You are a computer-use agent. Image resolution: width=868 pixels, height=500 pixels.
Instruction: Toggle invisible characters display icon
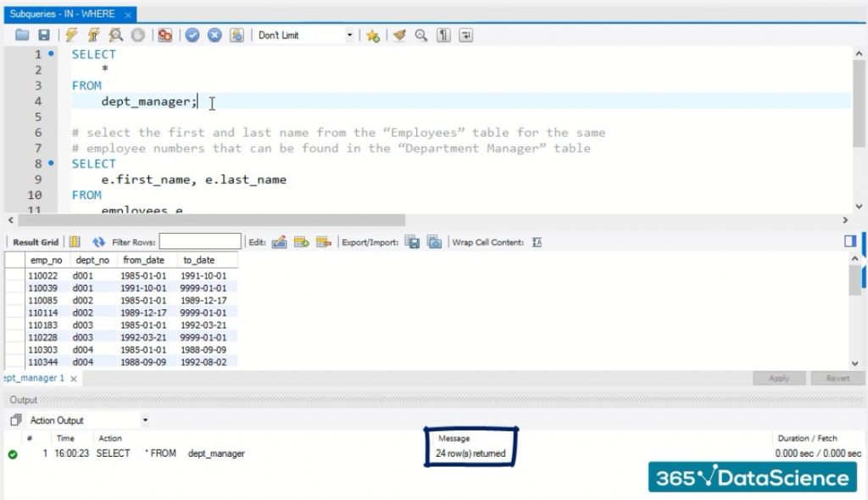tap(443, 36)
